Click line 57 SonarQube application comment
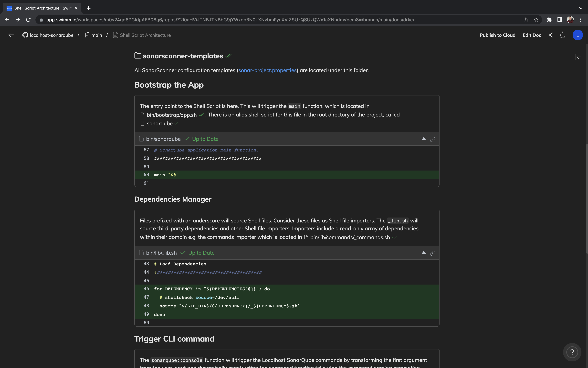Viewport: 588px width, 368px height. (206, 150)
